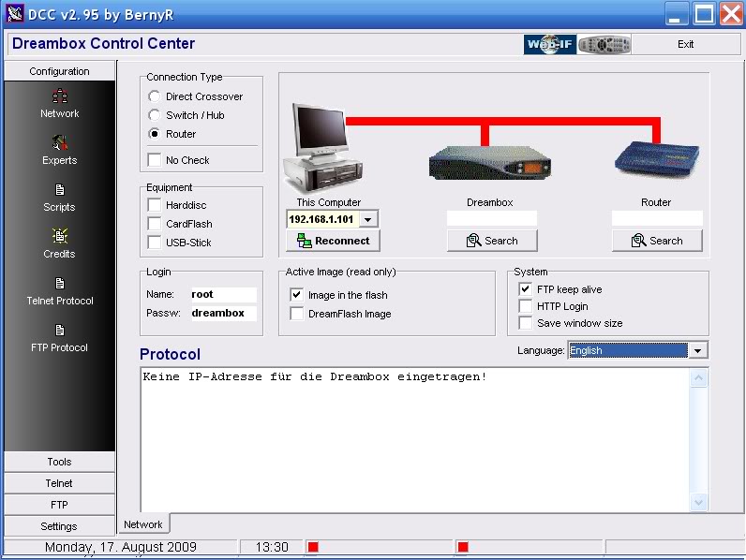
Task: Click the This Computer PC image
Action: (322, 147)
